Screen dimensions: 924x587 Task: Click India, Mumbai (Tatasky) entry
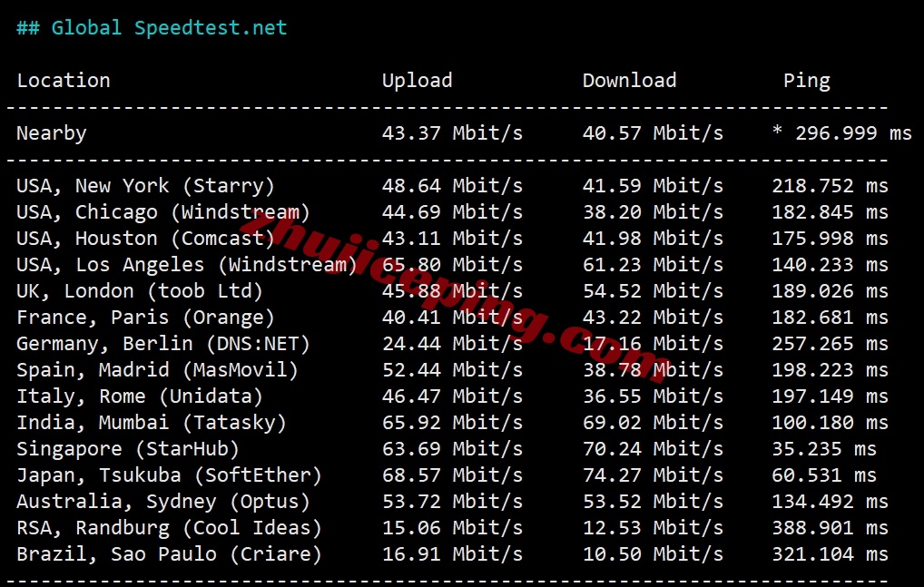point(152,423)
